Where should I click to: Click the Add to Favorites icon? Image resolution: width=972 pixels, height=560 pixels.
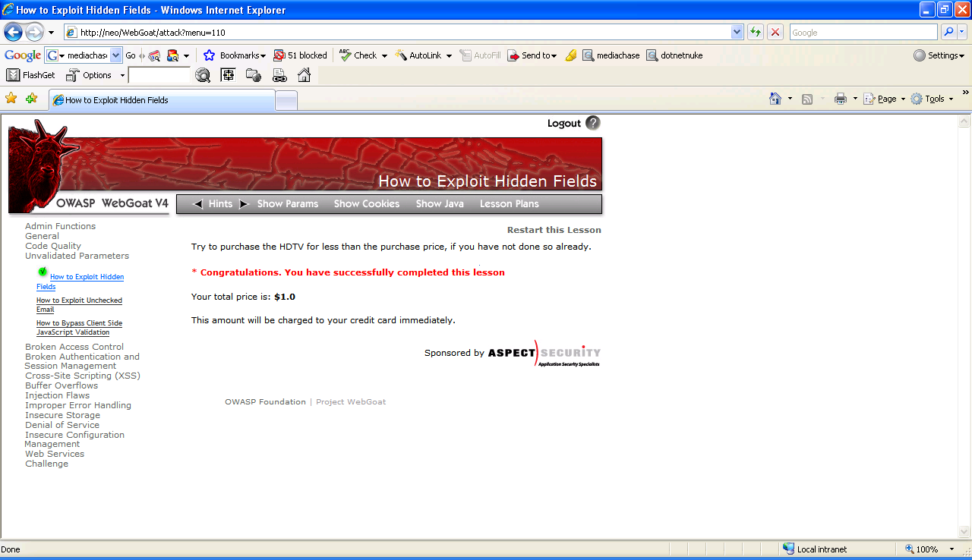tap(31, 99)
